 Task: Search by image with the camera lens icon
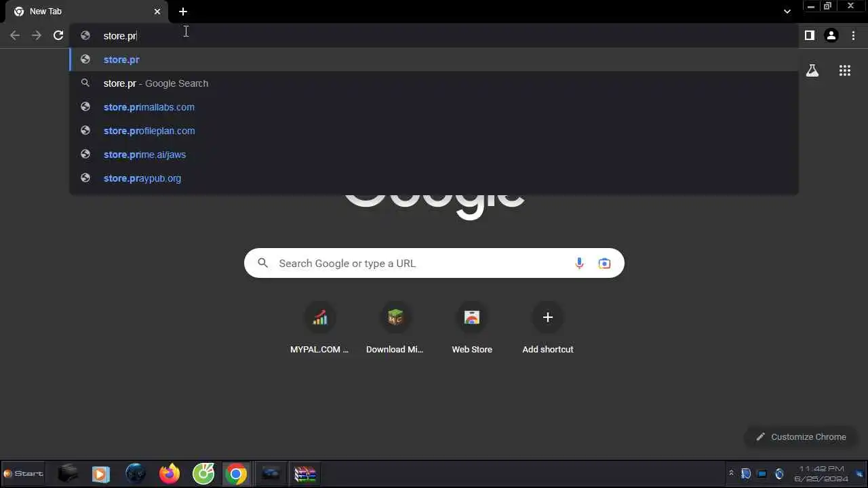pos(604,263)
